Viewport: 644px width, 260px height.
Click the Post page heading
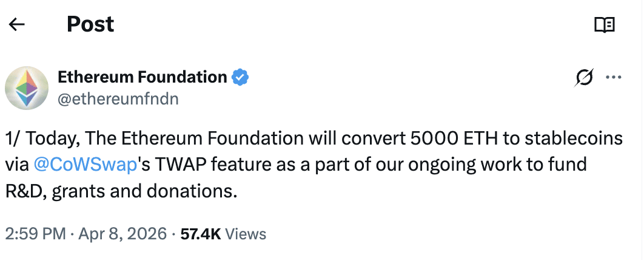point(90,24)
